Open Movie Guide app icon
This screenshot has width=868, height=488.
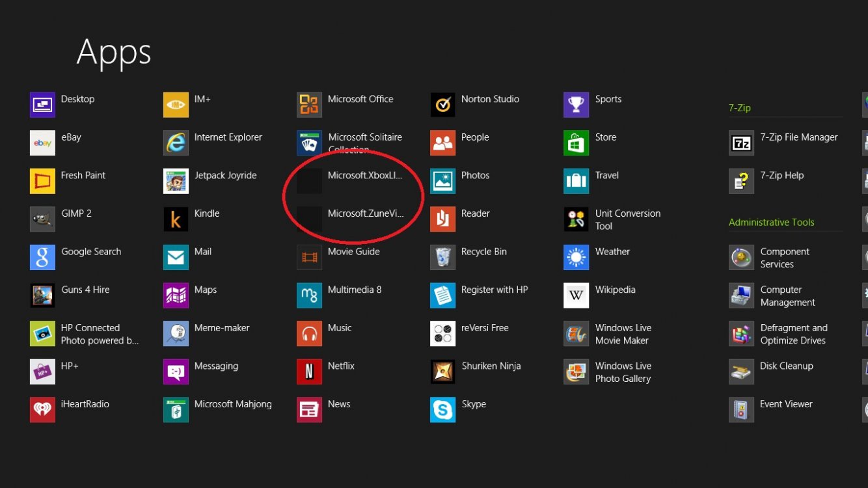pos(309,258)
